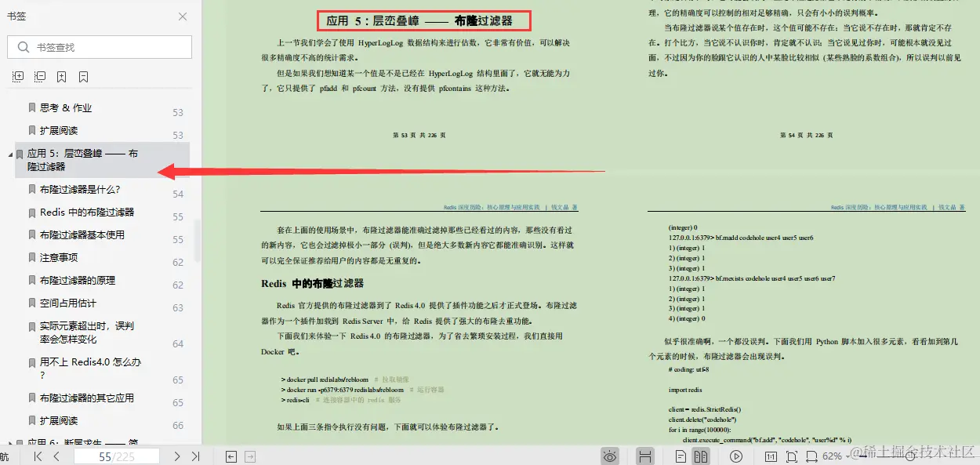Open the 62% zoom level dropdown
The height and width of the screenshot is (465, 980).
click(833, 456)
